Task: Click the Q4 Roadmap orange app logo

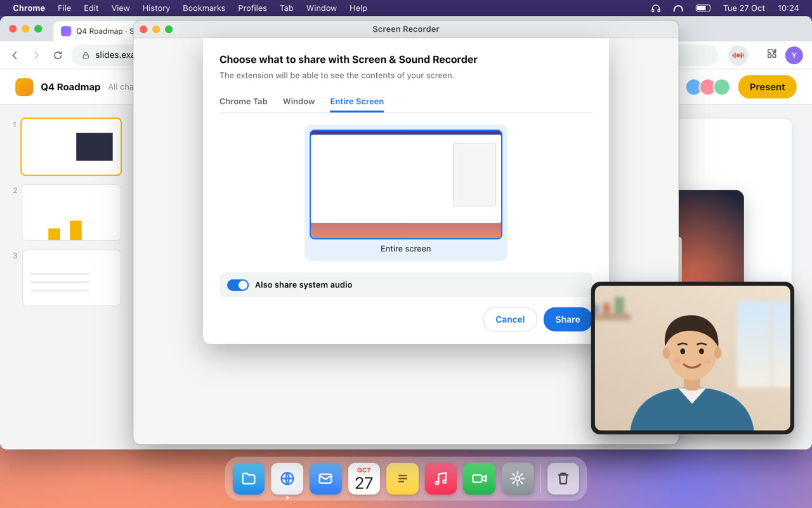Action: tap(24, 87)
